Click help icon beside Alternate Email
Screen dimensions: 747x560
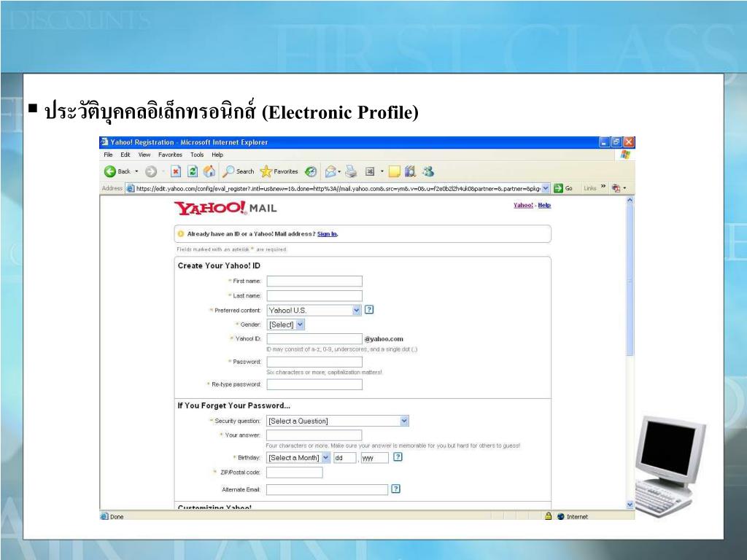395,489
